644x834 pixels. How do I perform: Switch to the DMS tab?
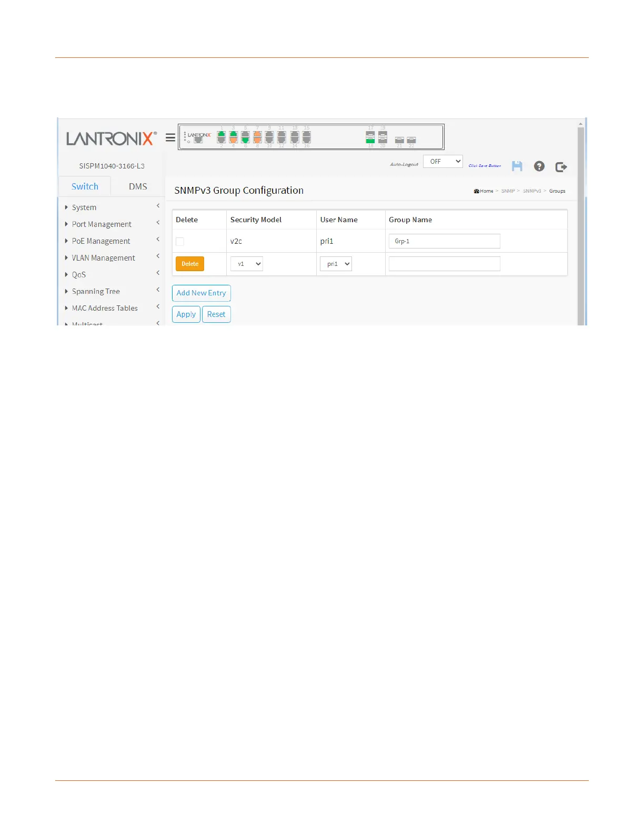pos(138,186)
